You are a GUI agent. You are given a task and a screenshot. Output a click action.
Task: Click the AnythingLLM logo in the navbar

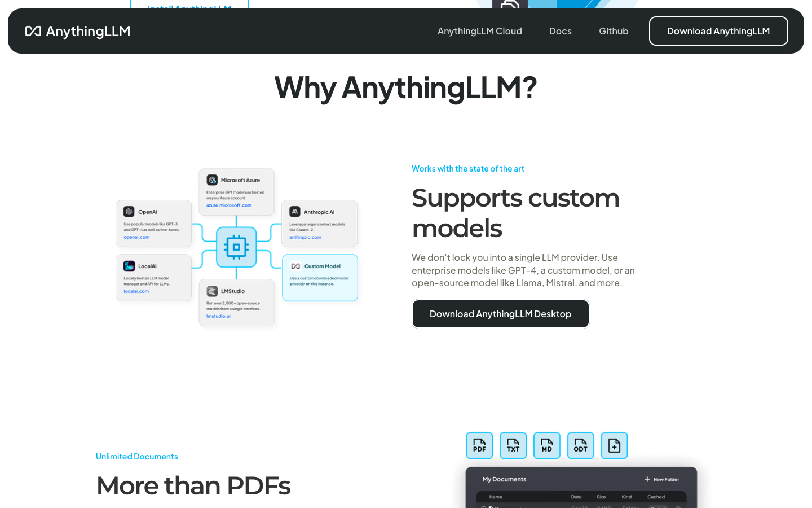[x=78, y=31]
